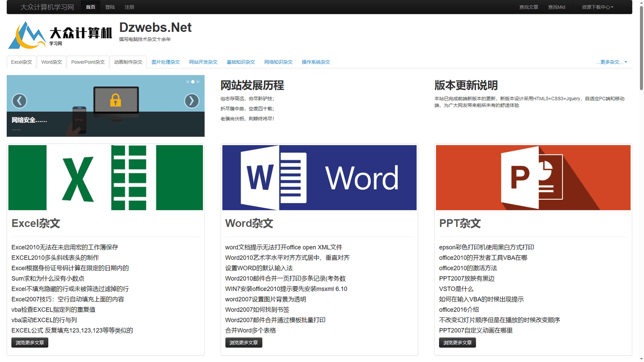
Task: Click the site logo with mountain graphic
Action: 60,35
